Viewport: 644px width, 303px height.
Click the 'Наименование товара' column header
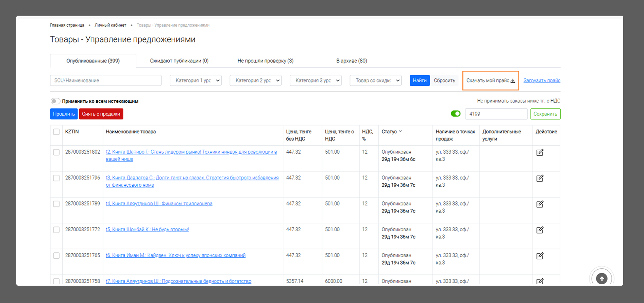[131, 132]
